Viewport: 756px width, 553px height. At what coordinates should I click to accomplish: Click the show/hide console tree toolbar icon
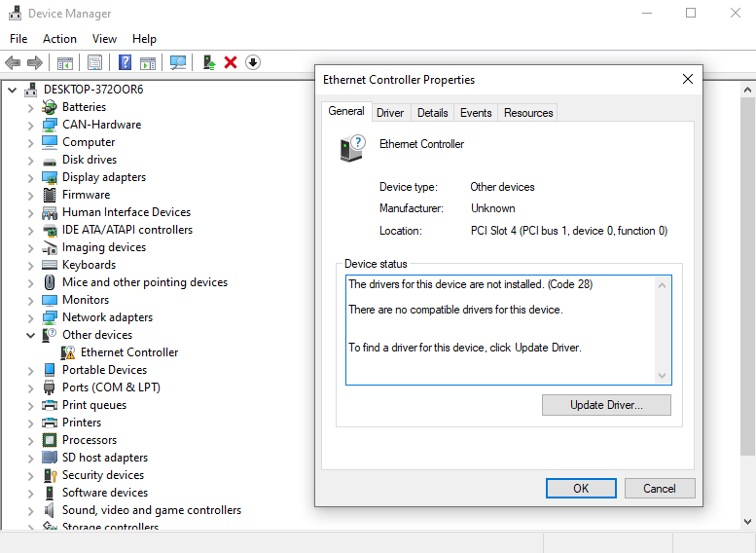click(65, 62)
